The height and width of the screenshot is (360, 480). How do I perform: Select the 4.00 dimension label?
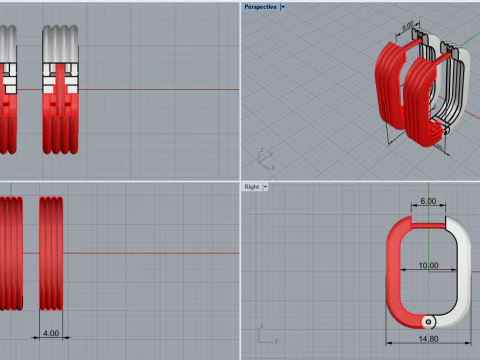(x=51, y=333)
